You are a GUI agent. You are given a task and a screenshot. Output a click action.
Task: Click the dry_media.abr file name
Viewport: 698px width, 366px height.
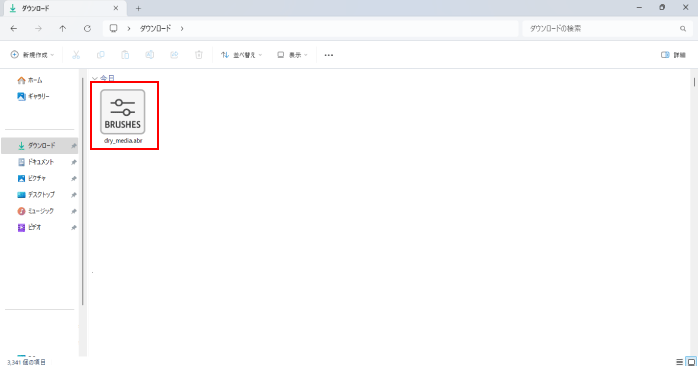pos(123,141)
